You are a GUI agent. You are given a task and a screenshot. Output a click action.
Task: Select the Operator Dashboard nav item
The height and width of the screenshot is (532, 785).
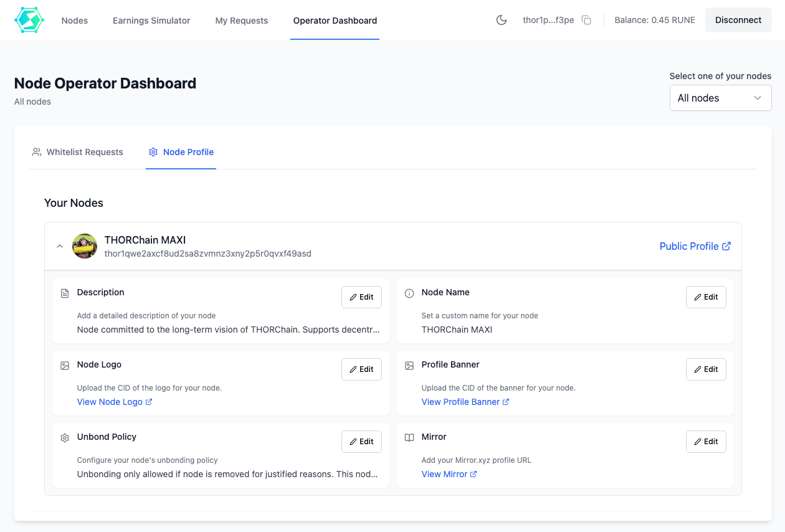pos(335,21)
